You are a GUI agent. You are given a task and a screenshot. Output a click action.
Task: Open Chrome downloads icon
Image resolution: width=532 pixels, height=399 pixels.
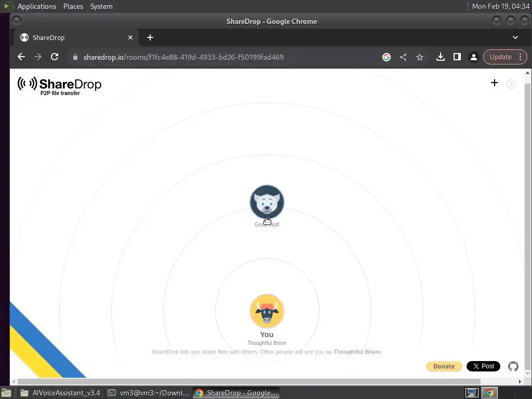[x=441, y=57]
